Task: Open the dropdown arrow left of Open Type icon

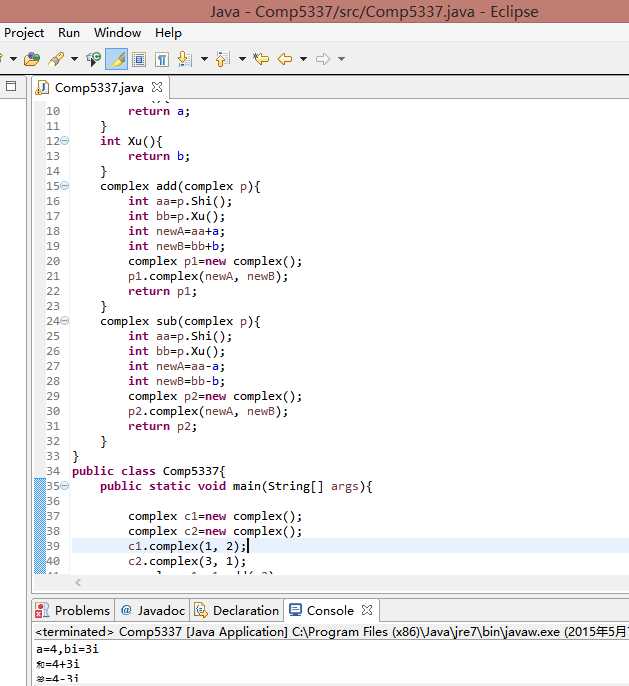Action: (x=13, y=59)
